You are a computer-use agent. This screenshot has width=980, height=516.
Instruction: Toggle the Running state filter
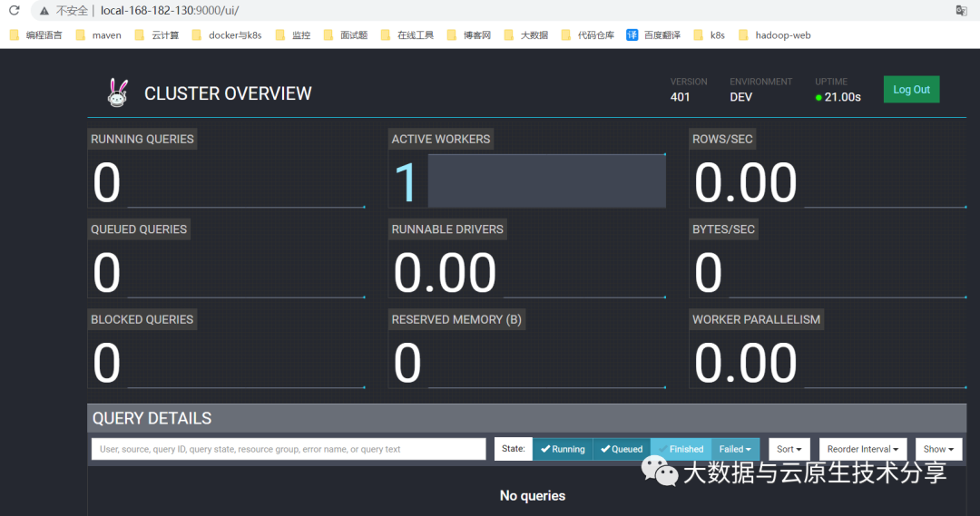coord(563,449)
